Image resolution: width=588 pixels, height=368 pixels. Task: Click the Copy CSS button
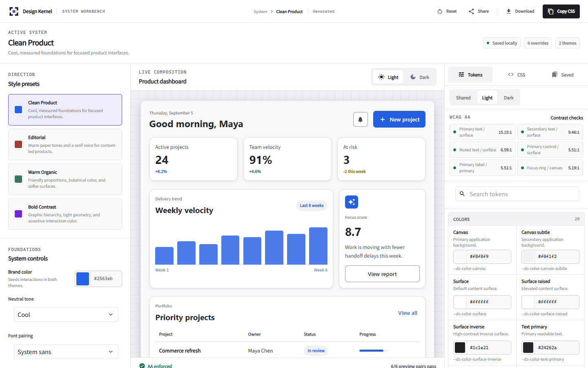coord(561,11)
